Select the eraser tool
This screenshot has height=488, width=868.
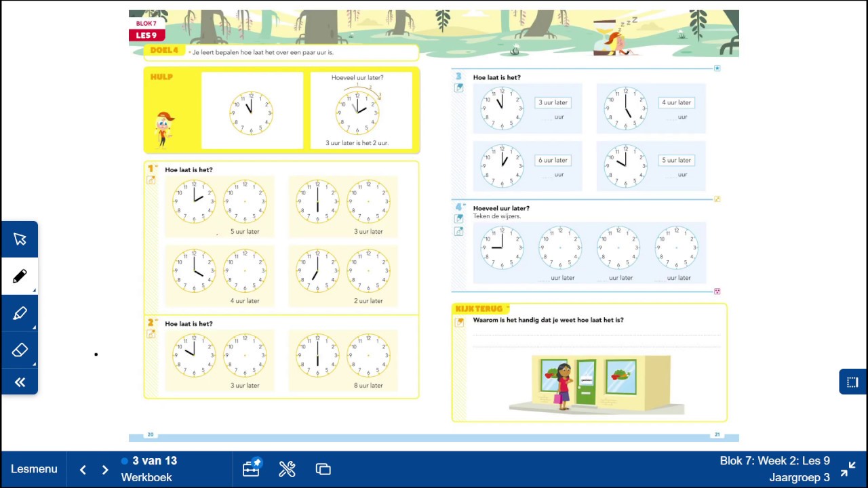point(20,350)
